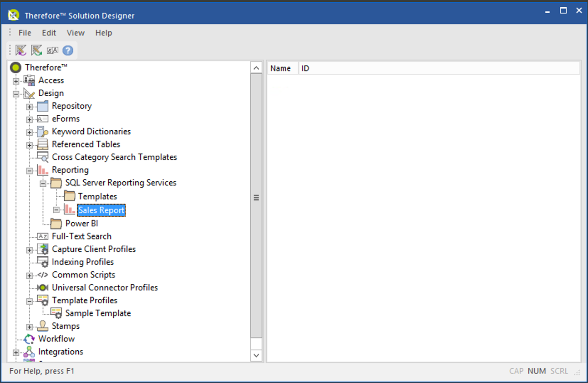The height and width of the screenshot is (383, 588).
Task: Click the tree panel scrollbar down arrow
Action: point(256,355)
